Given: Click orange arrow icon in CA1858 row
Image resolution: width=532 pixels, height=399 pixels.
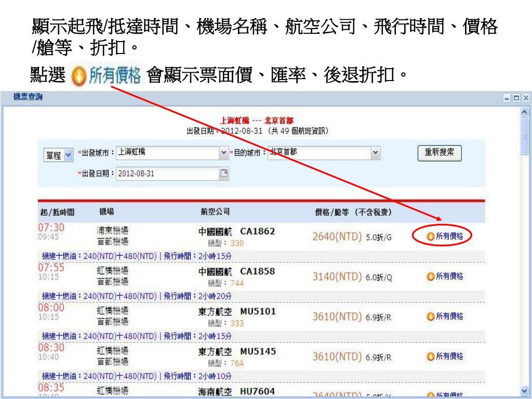Looking at the screenshot, I should tap(431, 276).
